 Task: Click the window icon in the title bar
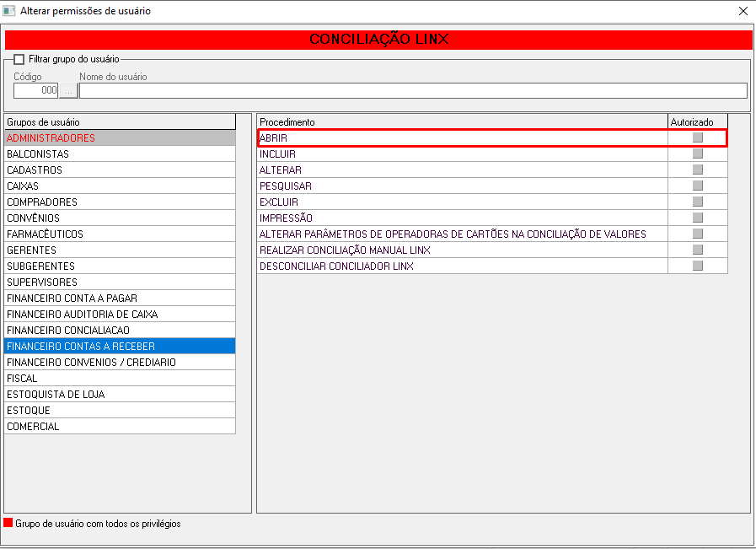9,11
